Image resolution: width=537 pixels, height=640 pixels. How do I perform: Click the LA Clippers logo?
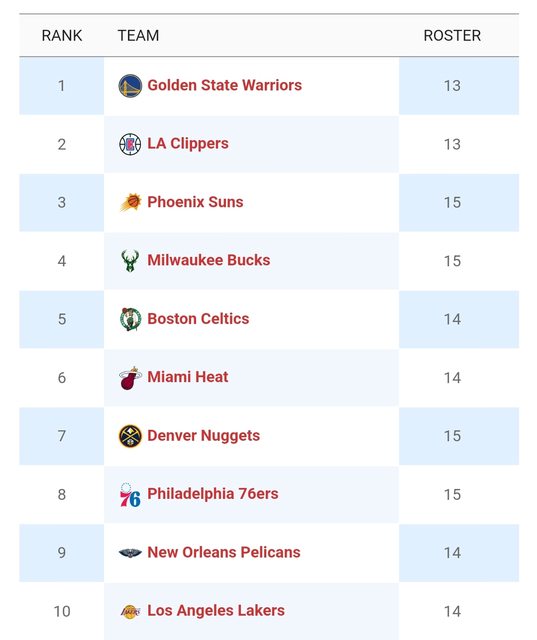pos(130,144)
